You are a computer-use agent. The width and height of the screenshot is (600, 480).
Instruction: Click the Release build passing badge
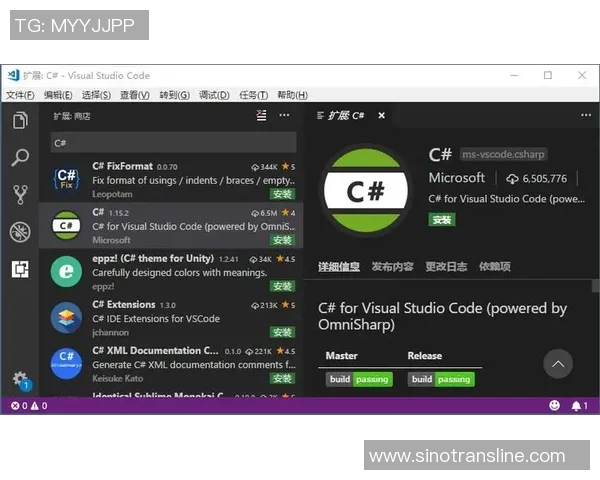441,379
